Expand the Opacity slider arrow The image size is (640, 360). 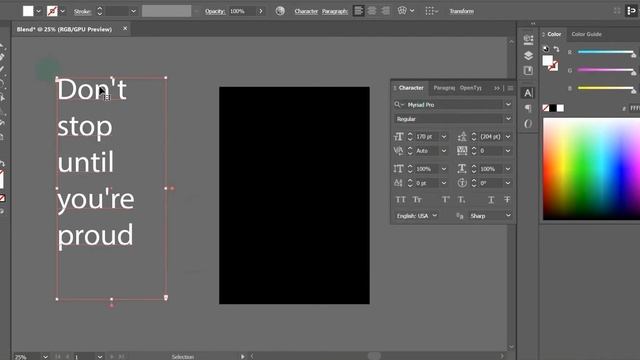pyautogui.click(x=261, y=11)
